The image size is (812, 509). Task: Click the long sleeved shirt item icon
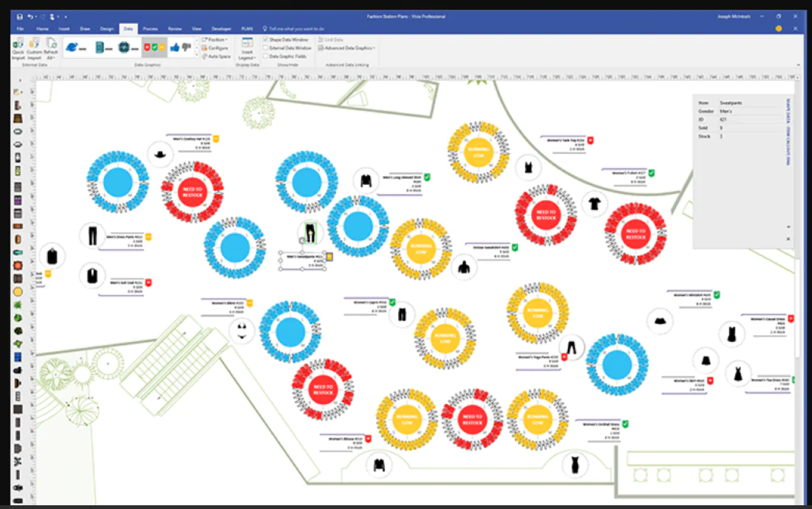click(x=366, y=180)
